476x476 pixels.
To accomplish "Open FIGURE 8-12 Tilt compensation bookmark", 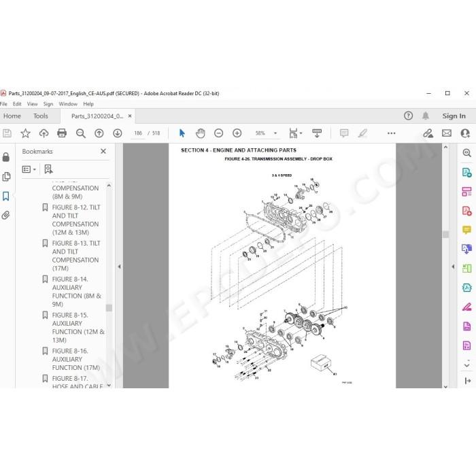I will click(76, 220).
